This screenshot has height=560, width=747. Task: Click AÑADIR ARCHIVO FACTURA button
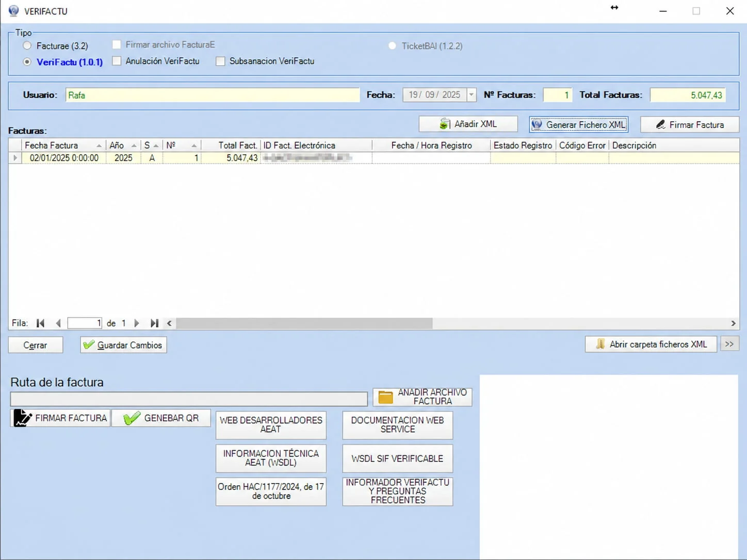click(423, 397)
